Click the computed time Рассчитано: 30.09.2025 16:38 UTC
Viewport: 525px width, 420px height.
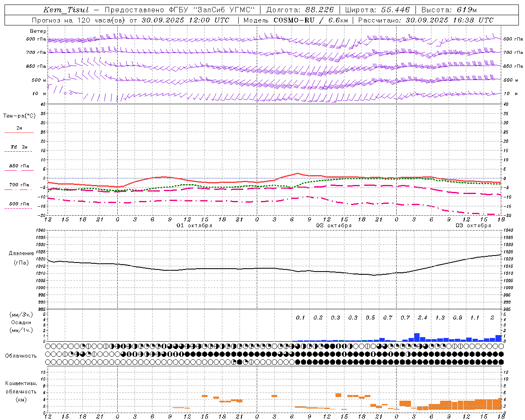pyautogui.click(x=426, y=20)
